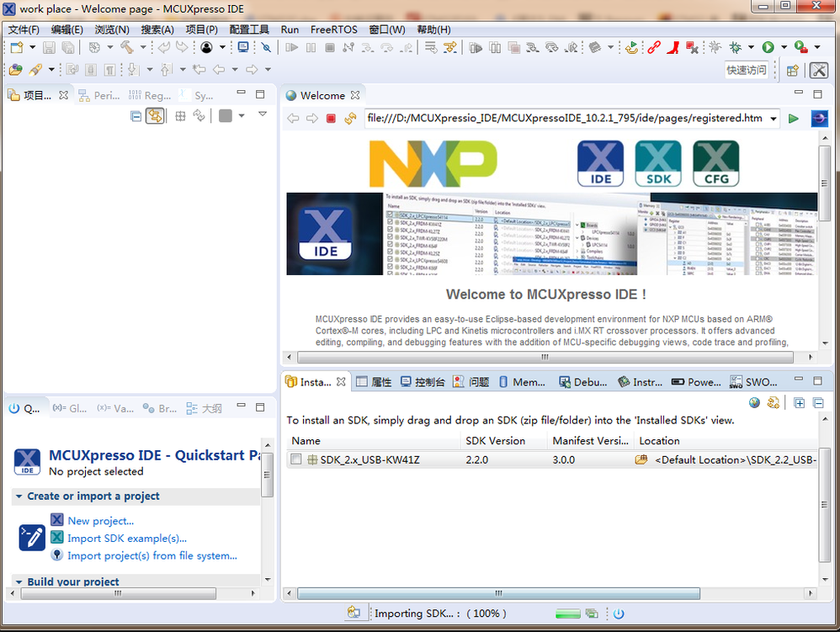Screen dimensions: 840x632
Task: Check the SDK_2.x_USB-KW41Z checkbox
Action: 295,459
